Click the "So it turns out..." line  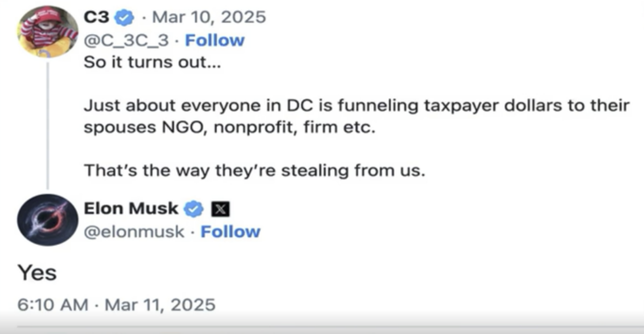[152, 62]
